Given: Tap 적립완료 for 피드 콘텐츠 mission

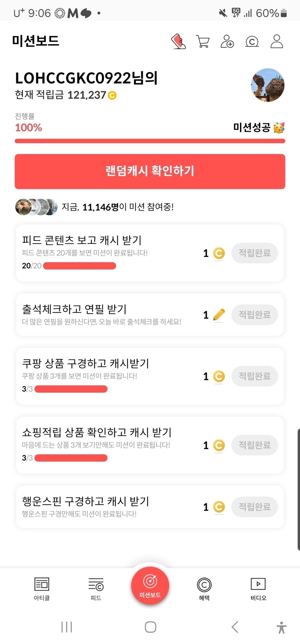Looking at the screenshot, I should [x=254, y=253].
